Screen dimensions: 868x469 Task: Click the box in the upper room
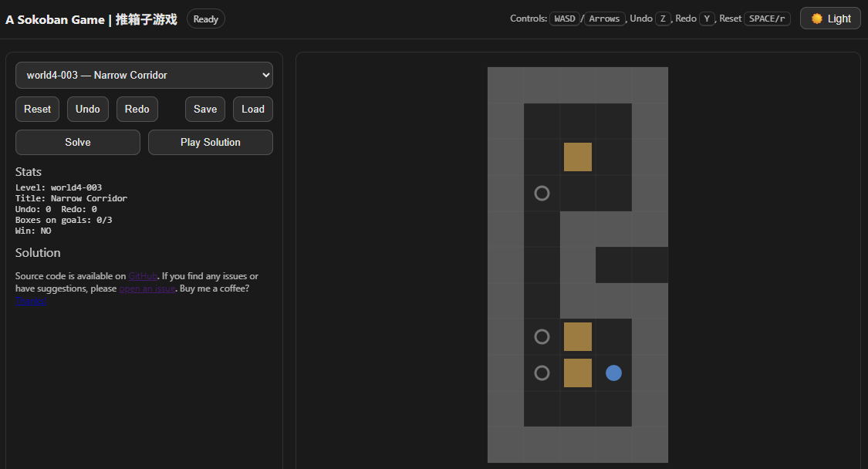[578, 157]
